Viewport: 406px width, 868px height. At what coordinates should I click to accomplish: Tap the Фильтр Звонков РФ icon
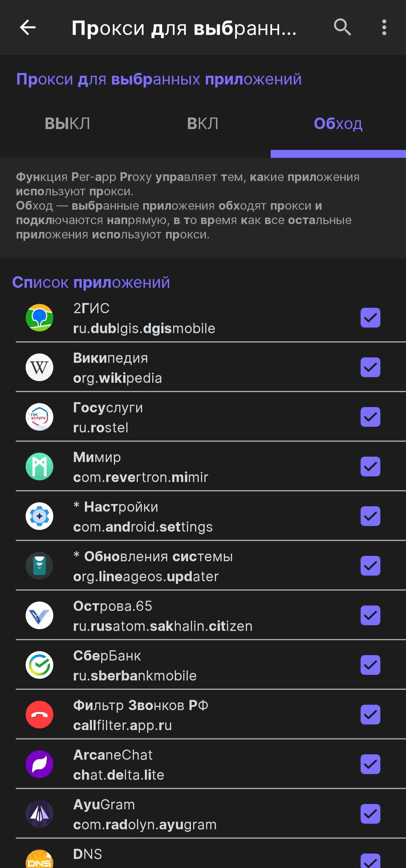[x=39, y=714]
